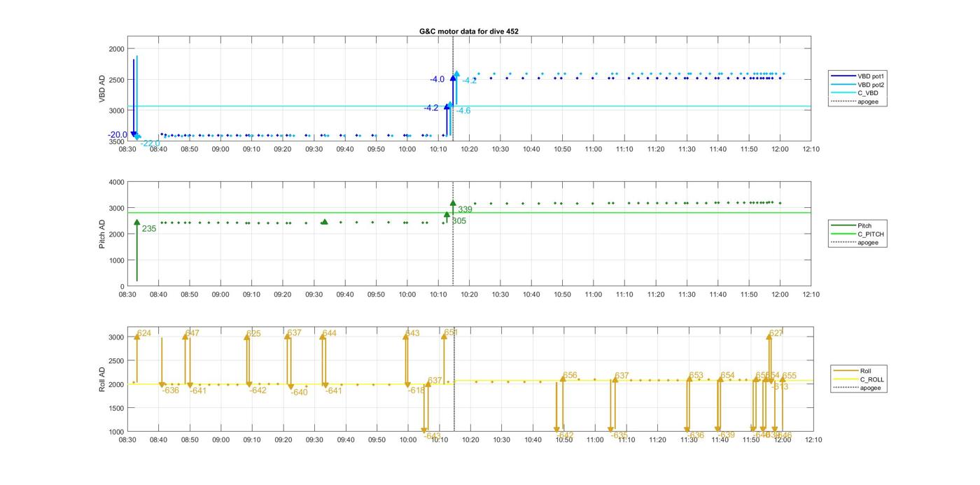Select the C_PITCH legend entry
The width and height of the screenshot is (980, 485).
pyautogui.click(x=857, y=234)
